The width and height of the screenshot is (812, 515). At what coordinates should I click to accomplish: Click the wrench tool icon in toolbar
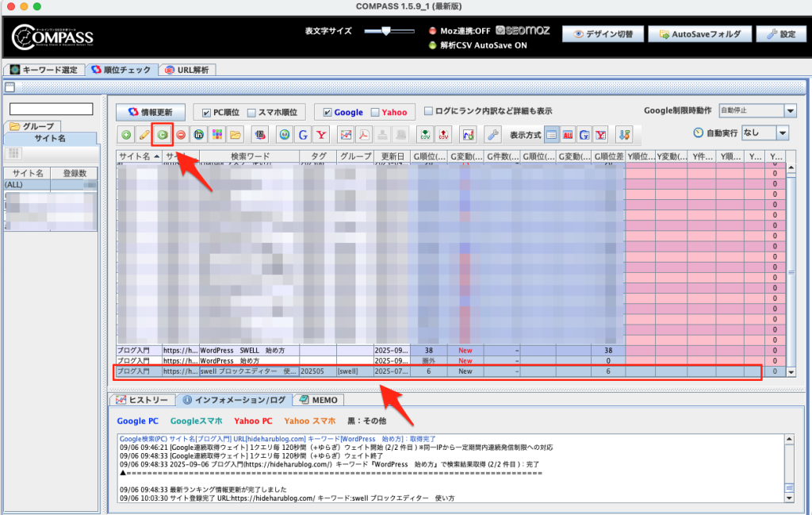492,135
